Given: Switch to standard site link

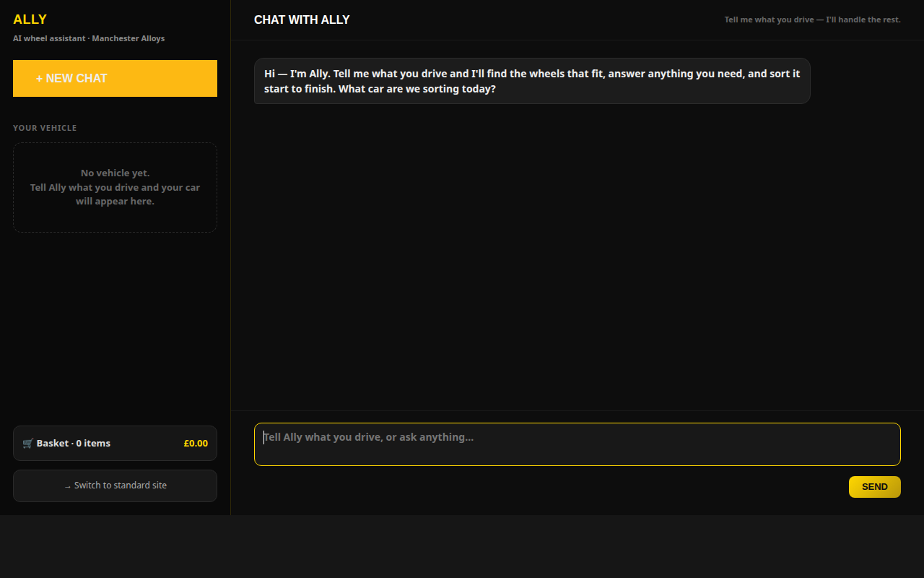Looking at the screenshot, I should 115,486.
